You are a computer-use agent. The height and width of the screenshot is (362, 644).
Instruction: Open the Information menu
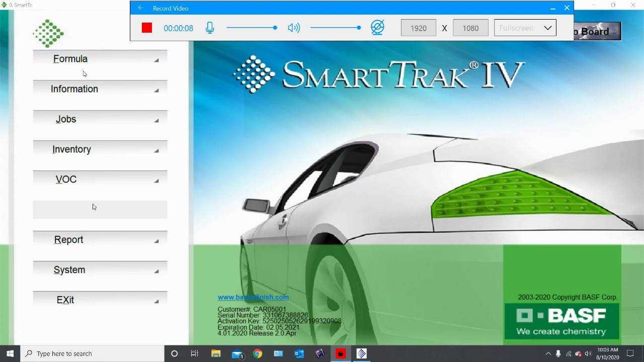[100, 89]
